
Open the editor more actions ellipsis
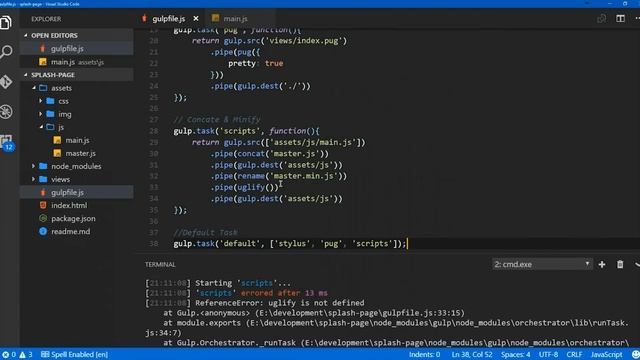pos(637,19)
